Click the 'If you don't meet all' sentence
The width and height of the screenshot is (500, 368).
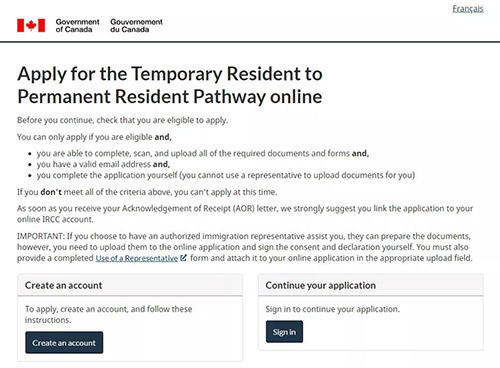tap(147, 192)
